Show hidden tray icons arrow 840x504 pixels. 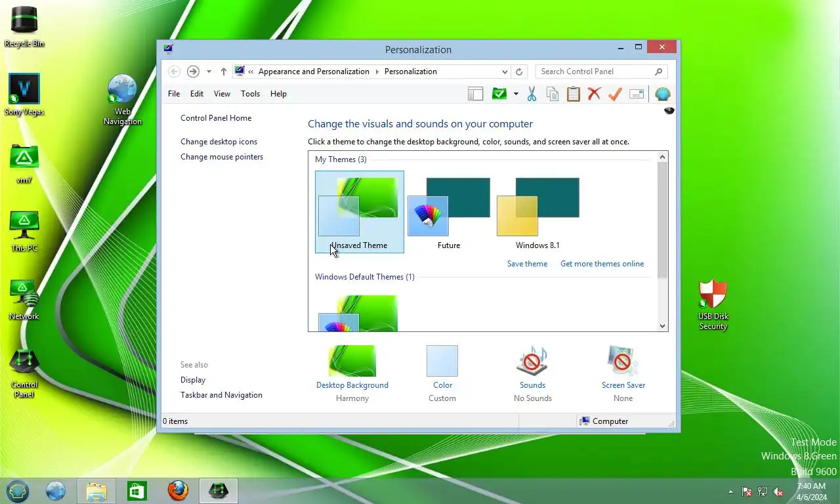click(x=730, y=492)
